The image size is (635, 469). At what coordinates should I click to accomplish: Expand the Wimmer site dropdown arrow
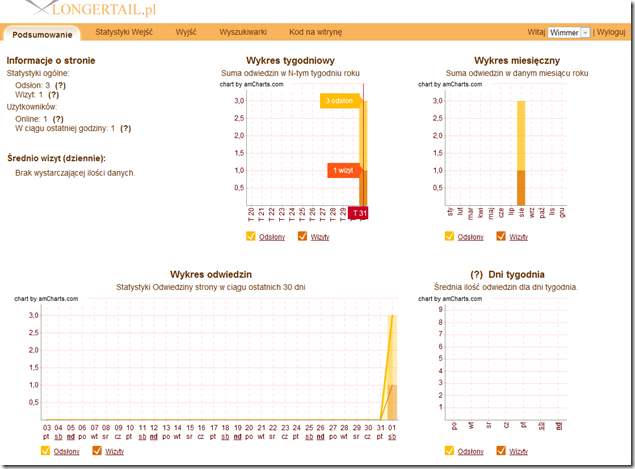pyautogui.click(x=585, y=33)
